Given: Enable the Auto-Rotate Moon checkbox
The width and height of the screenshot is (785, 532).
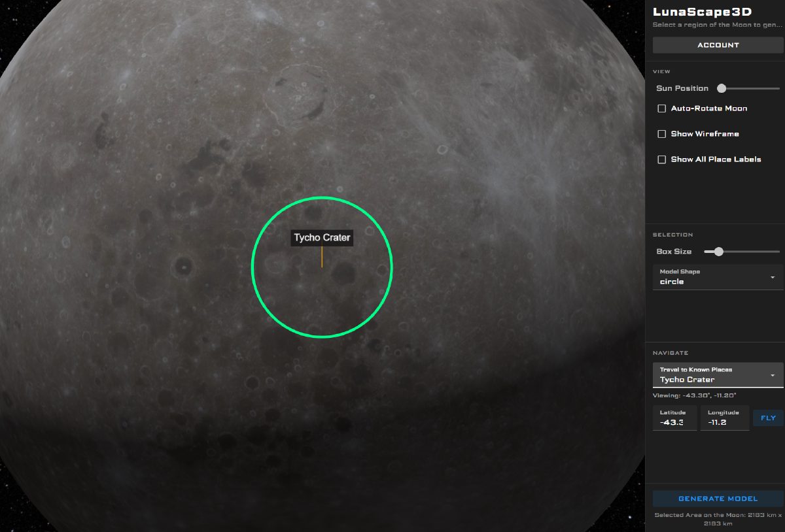Looking at the screenshot, I should pyautogui.click(x=662, y=108).
